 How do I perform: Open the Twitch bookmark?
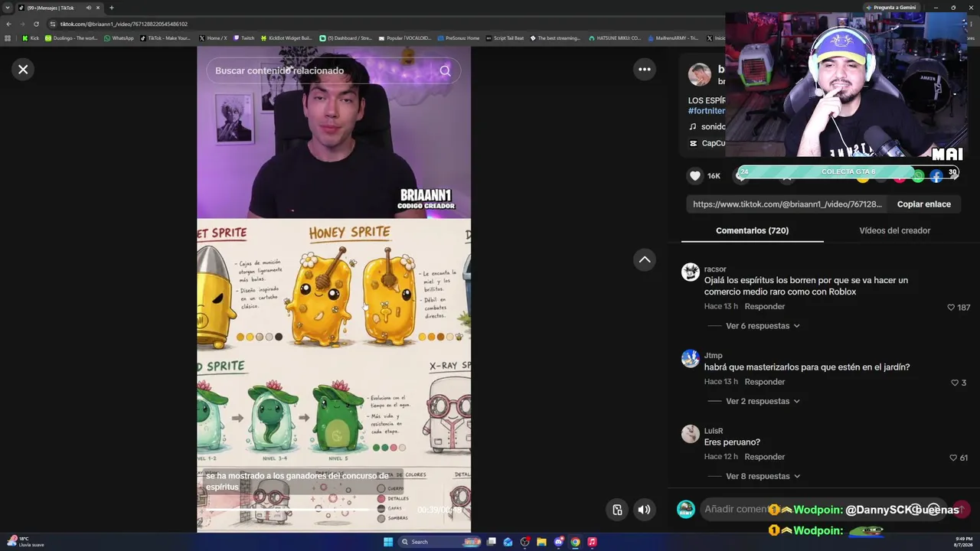coord(243,38)
